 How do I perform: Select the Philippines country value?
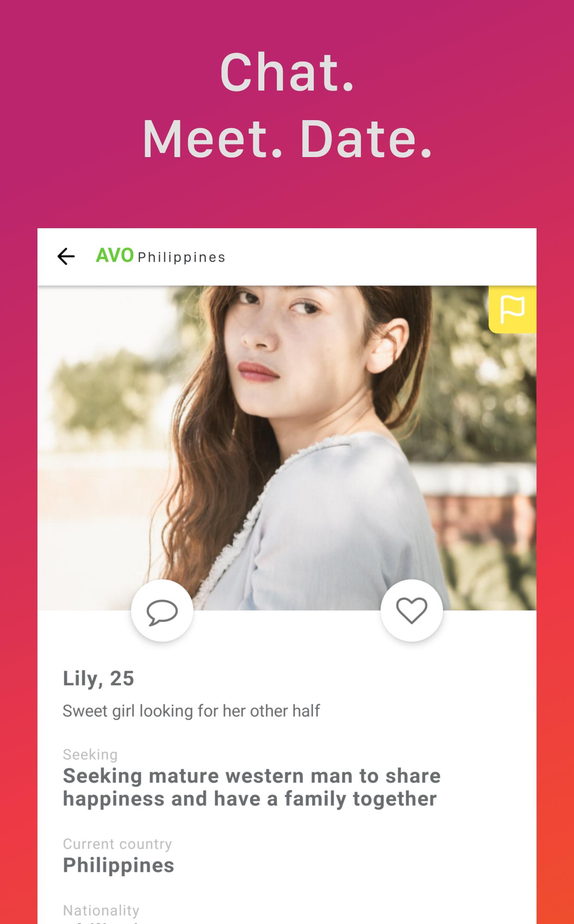click(x=118, y=865)
